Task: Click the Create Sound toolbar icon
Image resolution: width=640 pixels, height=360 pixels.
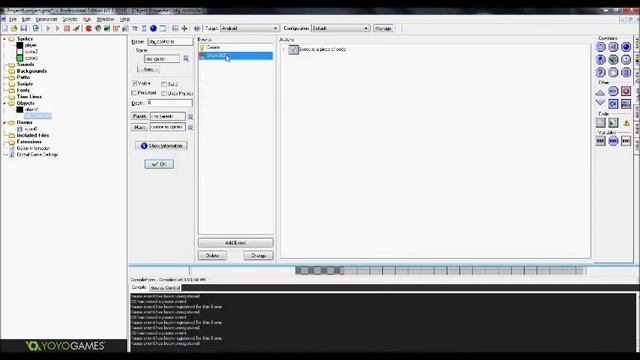Action: (98, 28)
